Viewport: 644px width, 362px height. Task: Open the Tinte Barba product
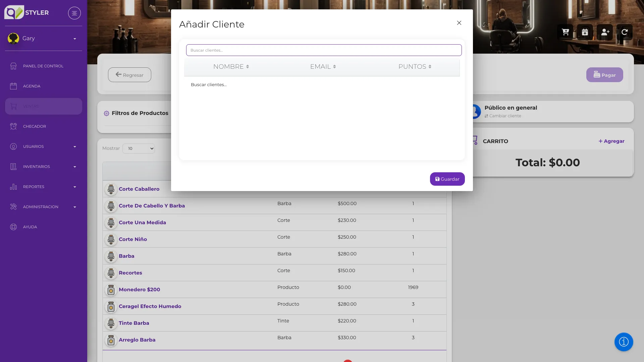(134, 323)
